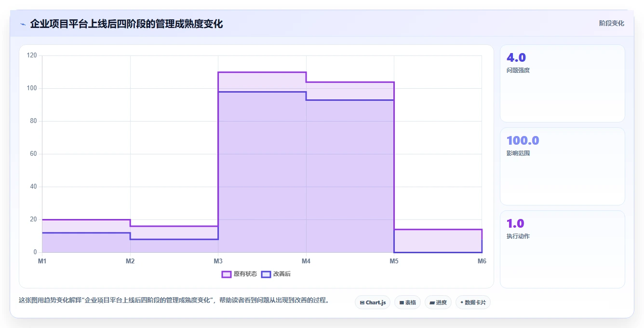644x328 pixels.
Task: Select the 进度 tag
Action: (438, 302)
